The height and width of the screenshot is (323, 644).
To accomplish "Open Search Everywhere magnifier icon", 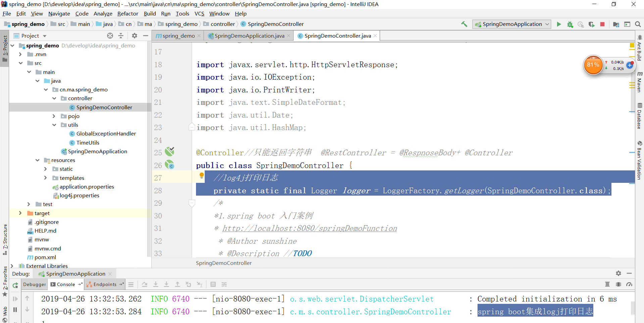I will pyautogui.click(x=638, y=24).
